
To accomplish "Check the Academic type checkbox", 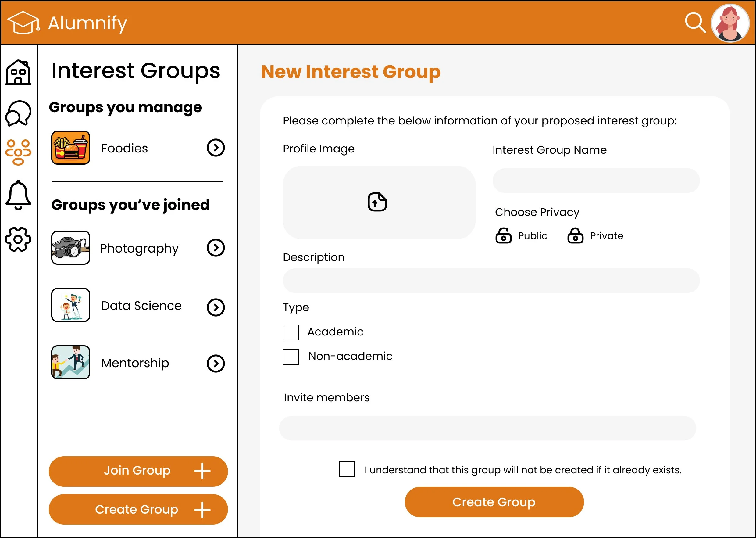I will (291, 332).
